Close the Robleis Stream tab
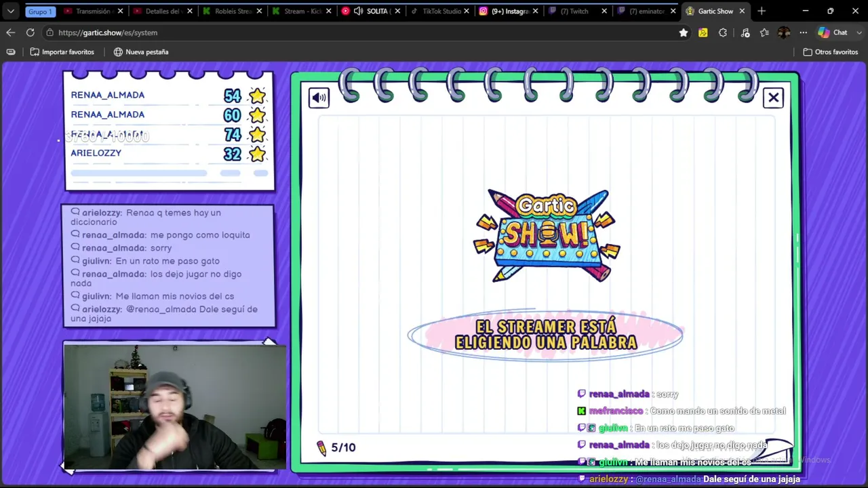The width and height of the screenshot is (868, 488). tap(259, 11)
